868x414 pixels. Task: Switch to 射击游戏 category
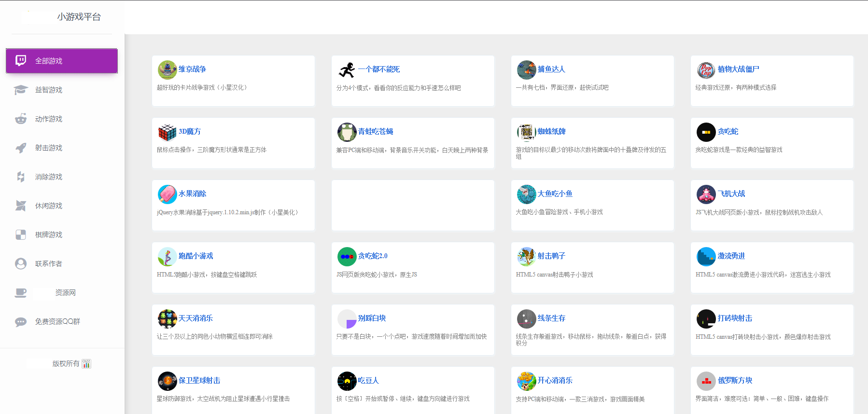tap(49, 148)
